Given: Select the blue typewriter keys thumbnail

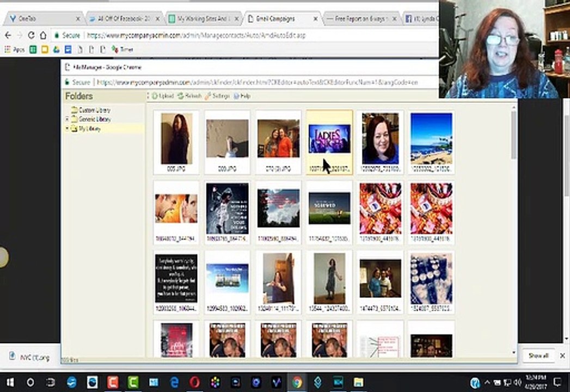Looking at the screenshot, I should pos(431,283).
